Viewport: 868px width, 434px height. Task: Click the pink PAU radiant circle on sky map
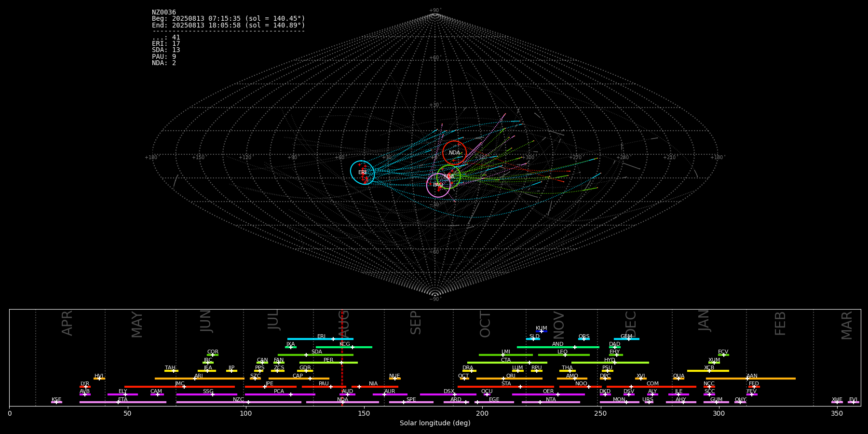point(438,185)
